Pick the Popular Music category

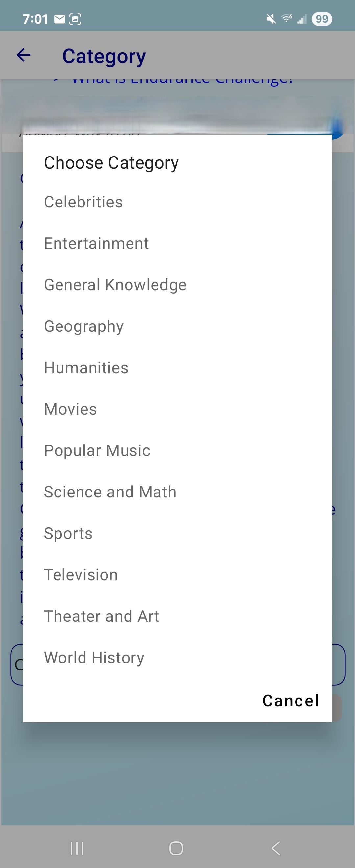tap(177, 451)
